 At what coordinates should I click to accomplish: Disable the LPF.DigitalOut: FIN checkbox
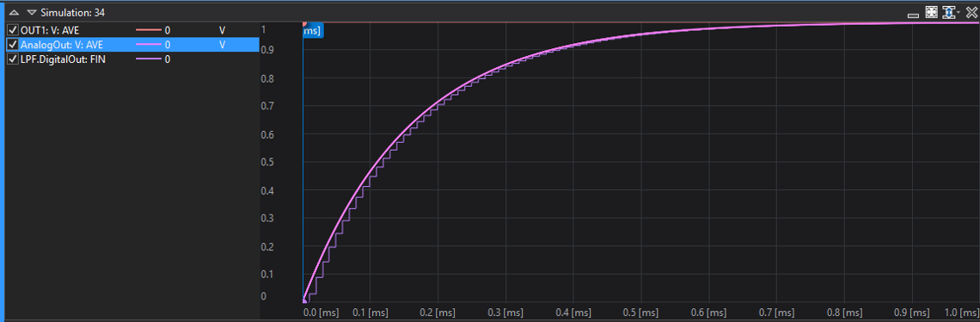tap(13, 59)
